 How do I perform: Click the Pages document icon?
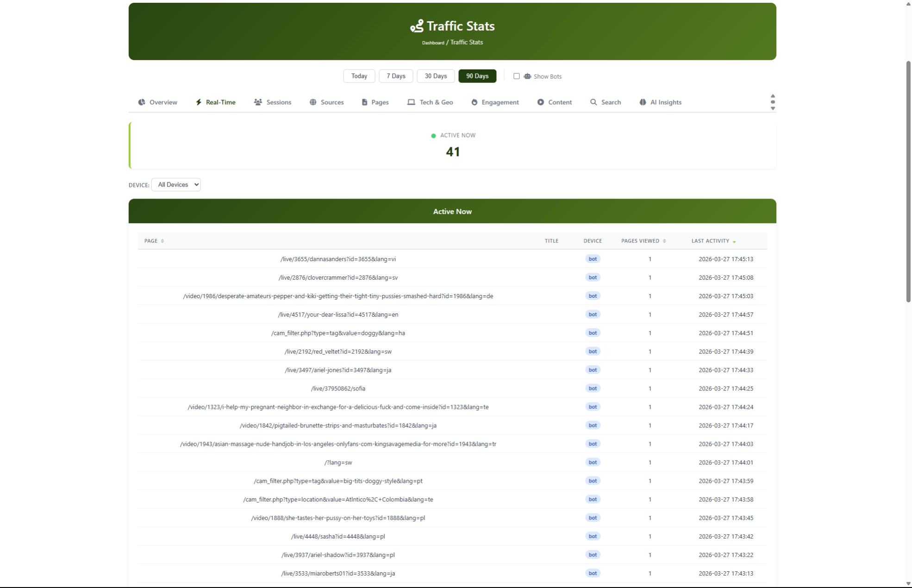tap(364, 102)
